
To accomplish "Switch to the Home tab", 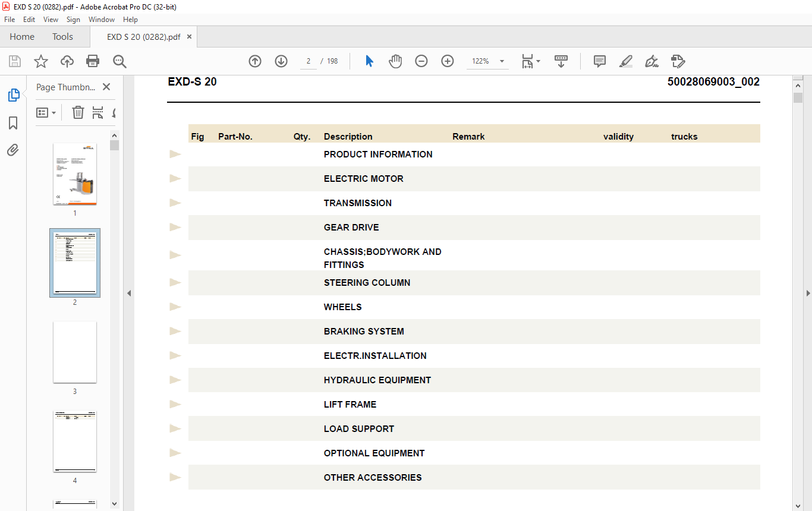I will [x=22, y=37].
